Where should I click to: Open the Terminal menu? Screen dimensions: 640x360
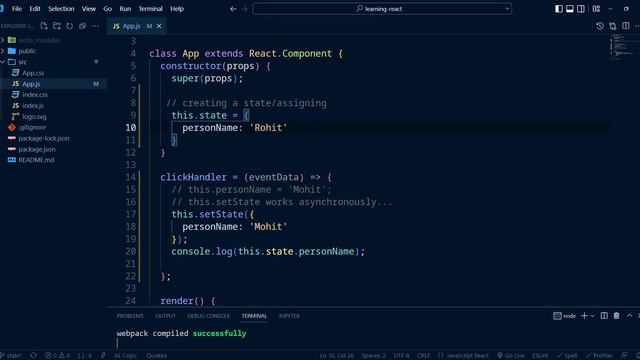point(150,9)
